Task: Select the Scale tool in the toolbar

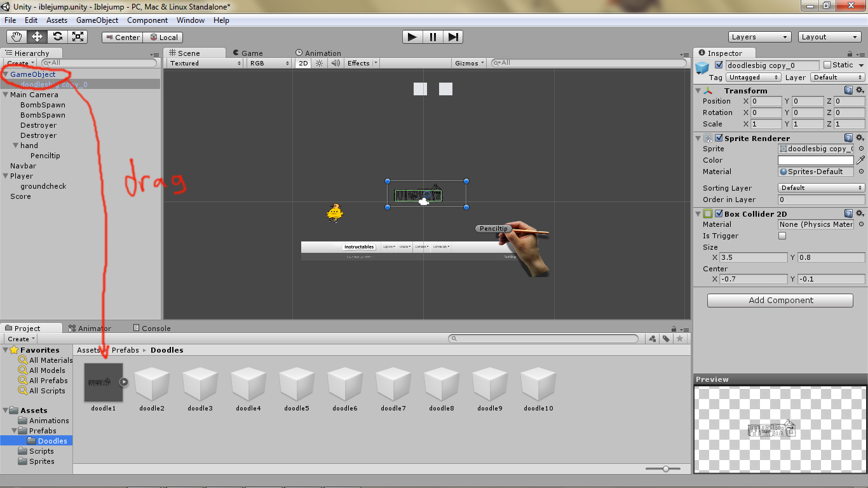Action: coord(78,37)
